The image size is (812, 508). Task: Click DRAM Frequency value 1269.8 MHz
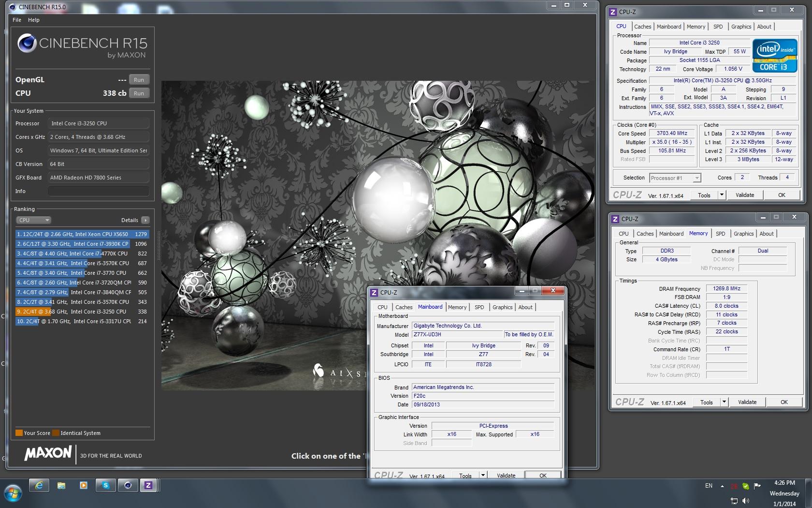coord(726,288)
